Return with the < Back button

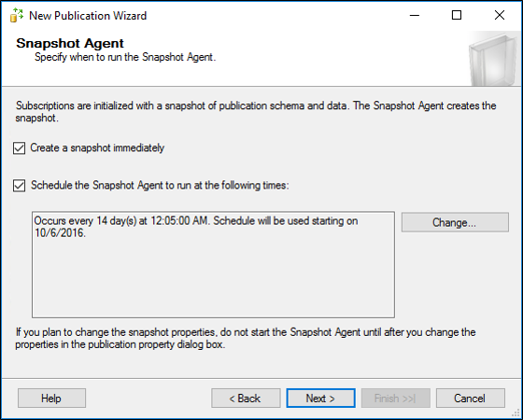[x=246, y=398]
